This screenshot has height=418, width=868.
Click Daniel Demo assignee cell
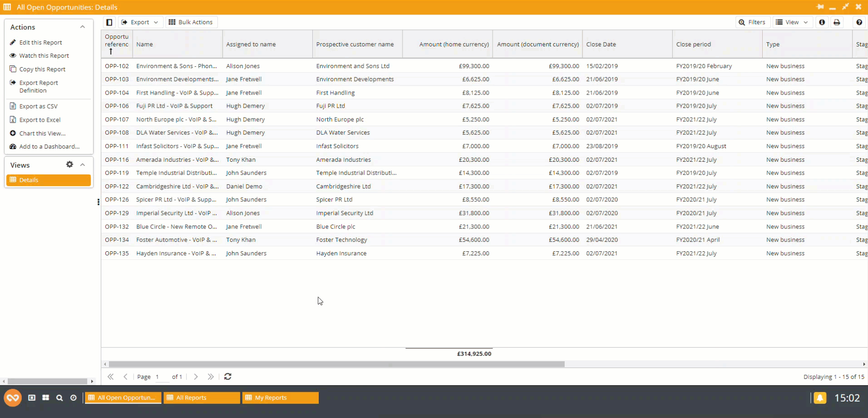pos(244,186)
